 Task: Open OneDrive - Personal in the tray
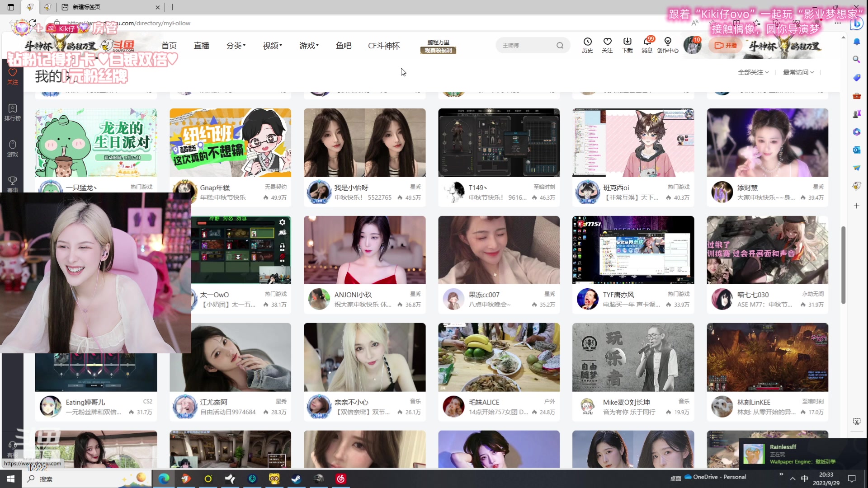click(715, 477)
